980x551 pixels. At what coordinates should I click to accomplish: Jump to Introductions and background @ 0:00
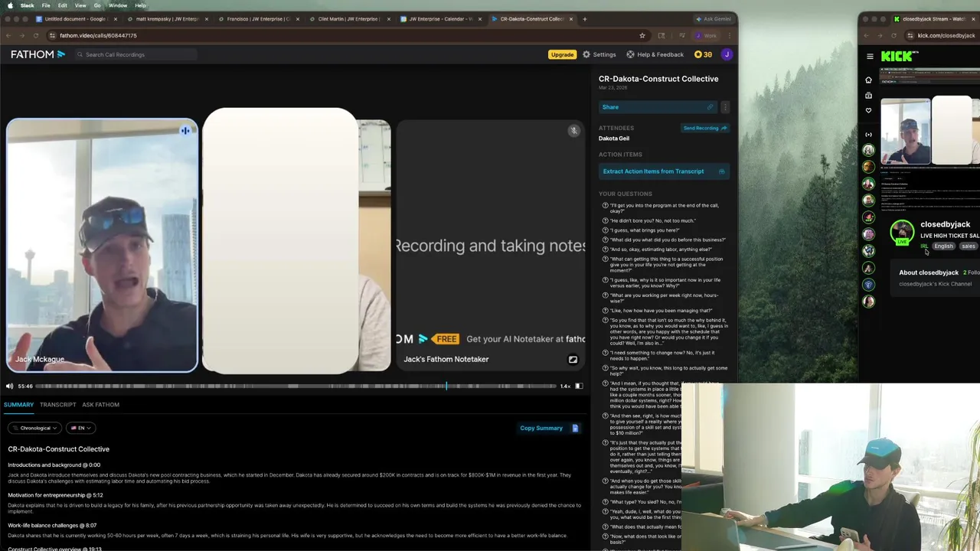54,465
